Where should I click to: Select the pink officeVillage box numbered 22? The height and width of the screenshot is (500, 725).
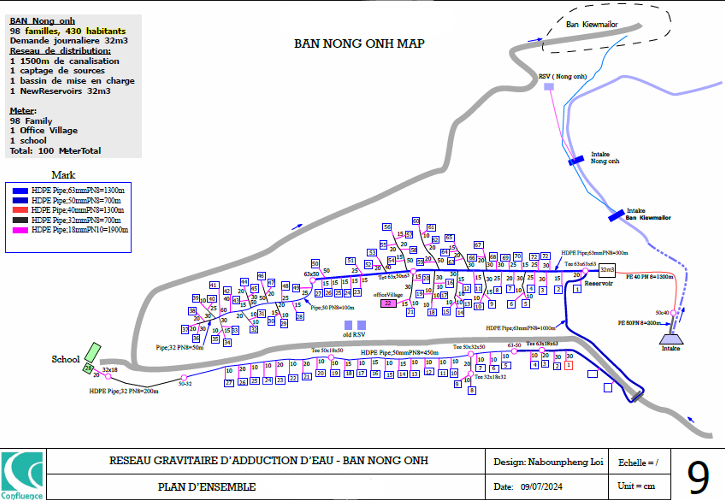pos(387,303)
